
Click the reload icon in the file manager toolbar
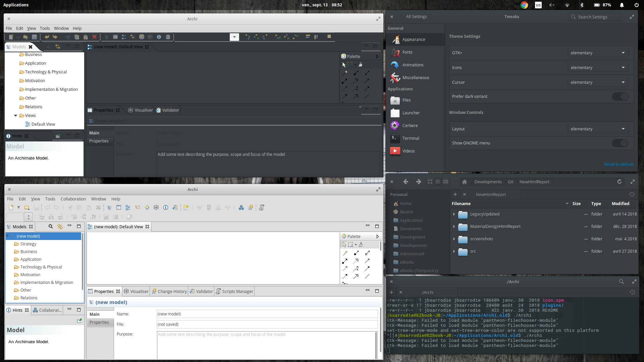(619, 182)
